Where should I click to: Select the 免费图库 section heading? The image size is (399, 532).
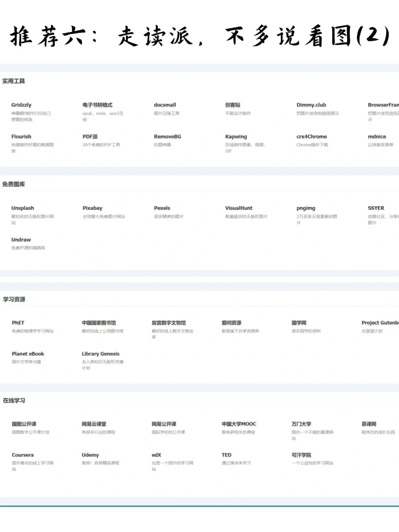click(x=13, y=184)
